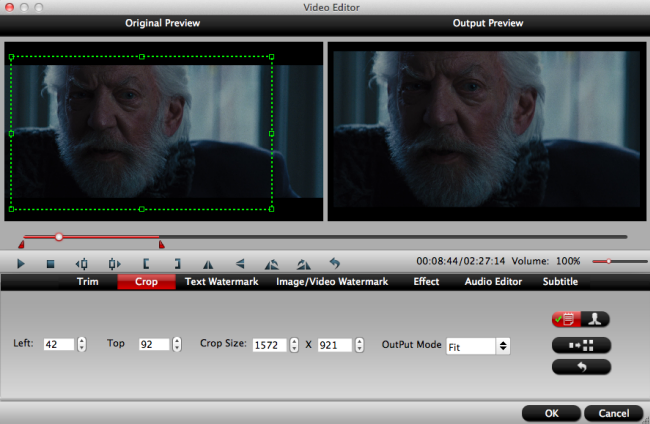Screen dimensions: 650x424
Task: Click top-center crop handle
Action: tap(142, 57)
